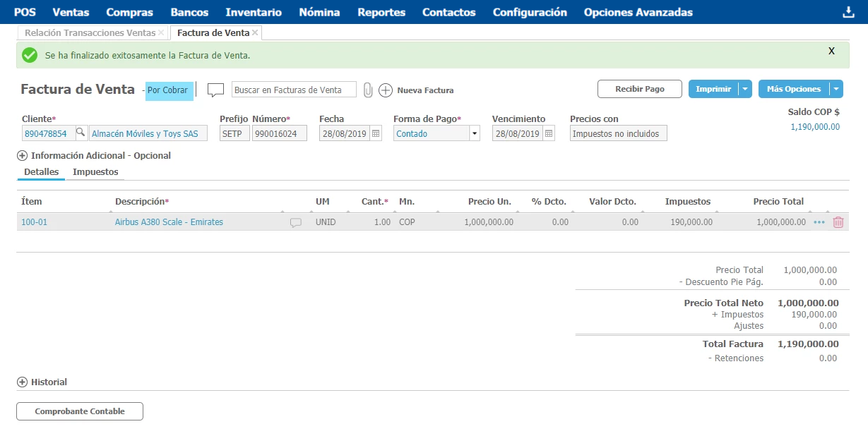Click the Comprobante Contable button
Screen dimensions: 868x448
[x=80, y=411]
